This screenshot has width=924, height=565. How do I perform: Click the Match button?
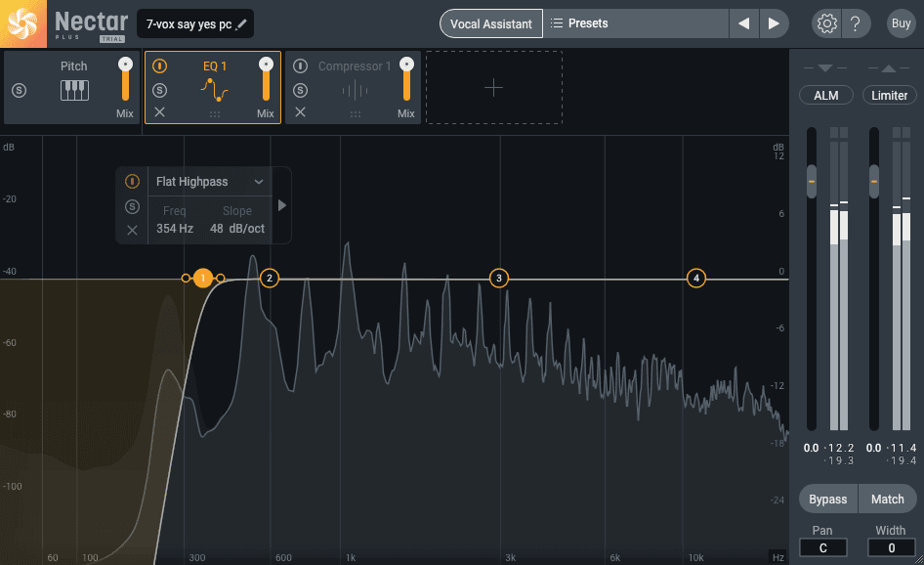[888, 499]
